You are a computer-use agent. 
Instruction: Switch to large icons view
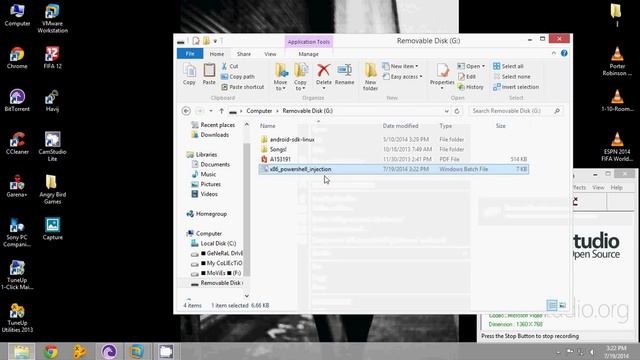[x=563, y=305]
